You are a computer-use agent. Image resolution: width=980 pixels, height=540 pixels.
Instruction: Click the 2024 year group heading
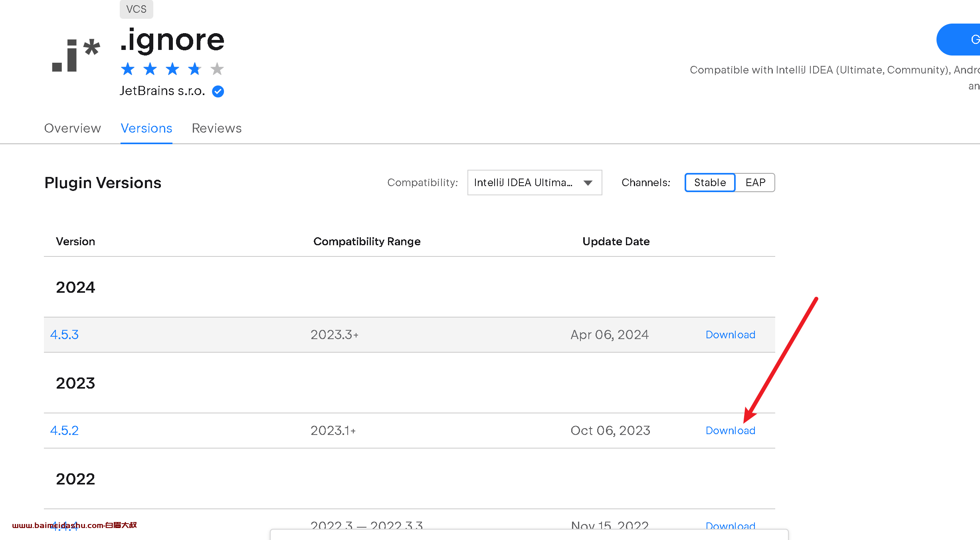[75, 287]
